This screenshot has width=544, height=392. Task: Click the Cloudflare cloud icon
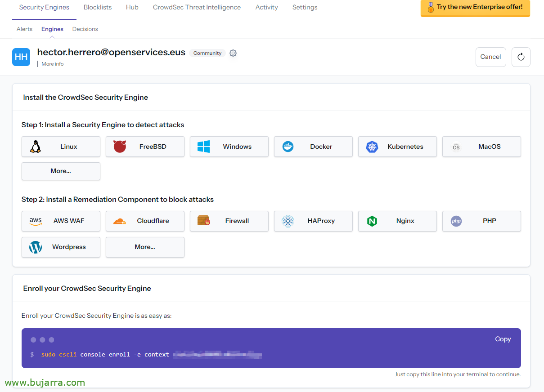[120, 221]
